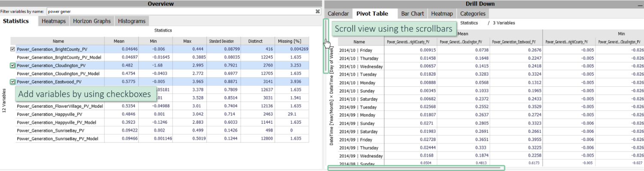Toggle the Power_Generation_Cloudington_PV checkbox

point(12,66)
